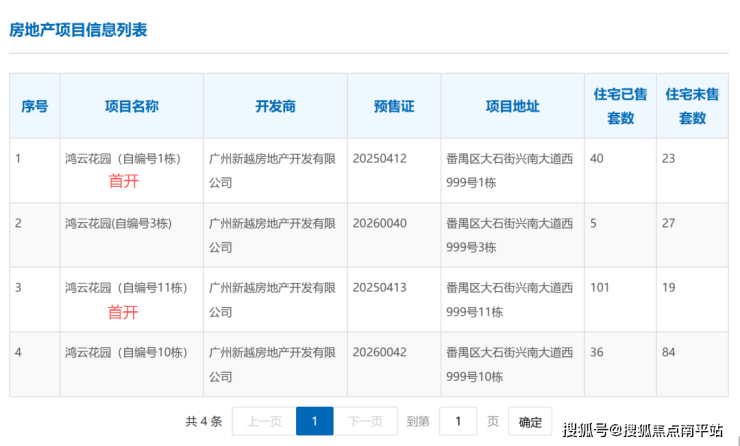The width and height of the screenshot is (740, 446).
Task: Click presale certificate 20260042
Action: point(380,352)
